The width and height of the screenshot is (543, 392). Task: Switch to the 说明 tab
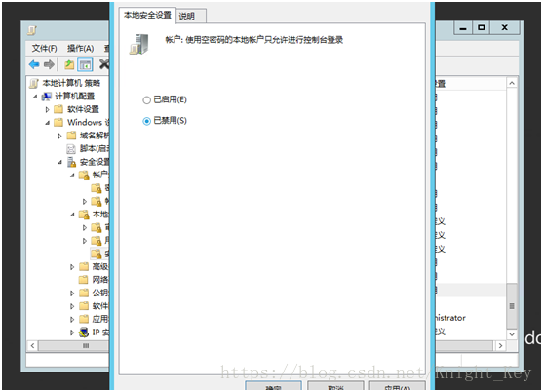tap(191, 16)
